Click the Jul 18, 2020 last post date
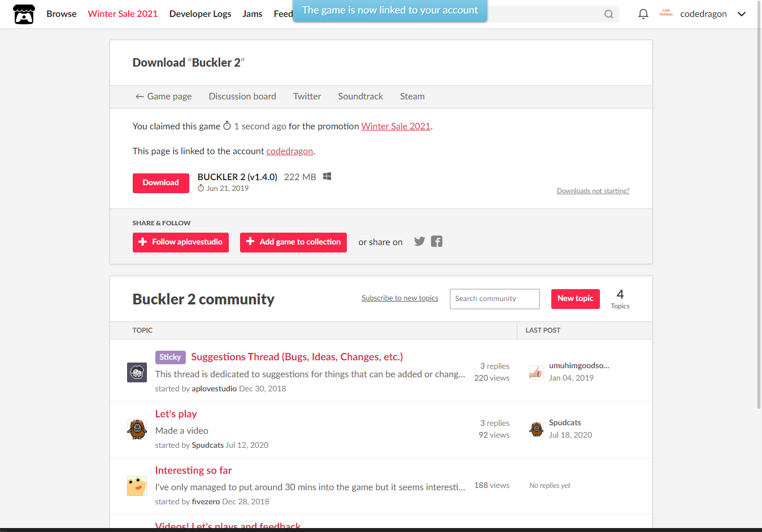 coord(571,435)
